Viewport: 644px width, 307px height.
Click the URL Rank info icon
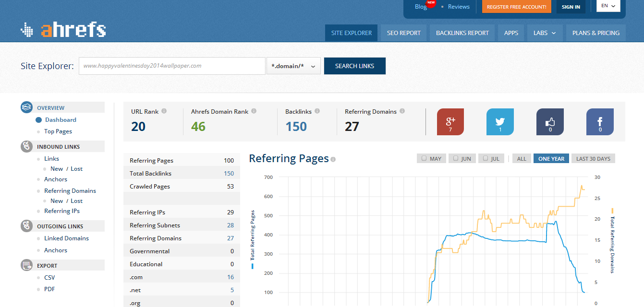(x=164, y=111)
